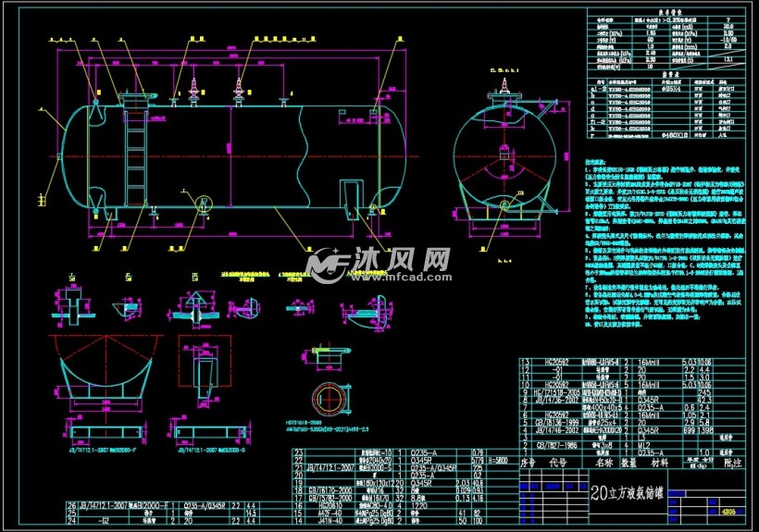Select the cyan technical requirements notes block

coord(662,245)
